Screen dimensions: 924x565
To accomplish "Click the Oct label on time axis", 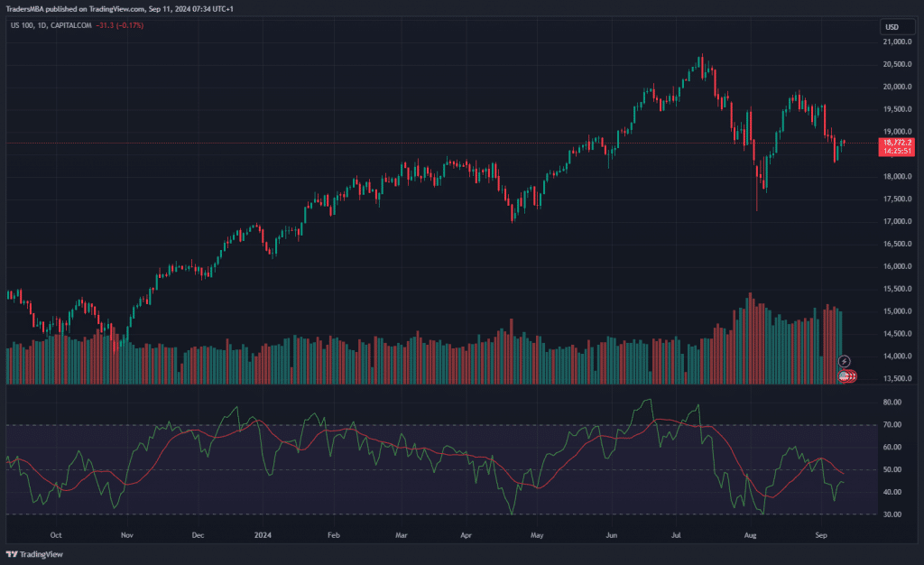I will (56, 535).
